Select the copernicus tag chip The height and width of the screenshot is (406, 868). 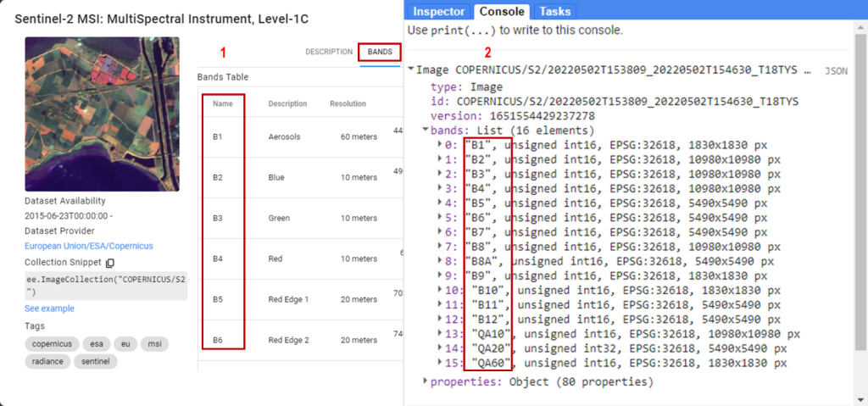pyautogui.click(x=52, y=344)
